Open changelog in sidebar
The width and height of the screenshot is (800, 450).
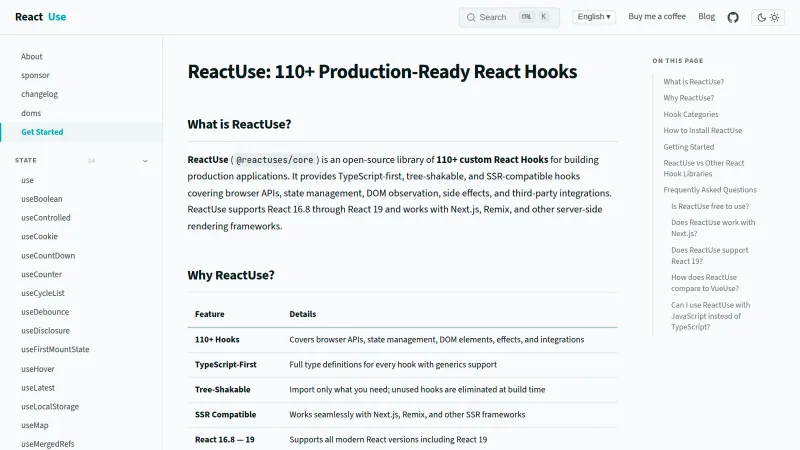[x=39, y=94]
